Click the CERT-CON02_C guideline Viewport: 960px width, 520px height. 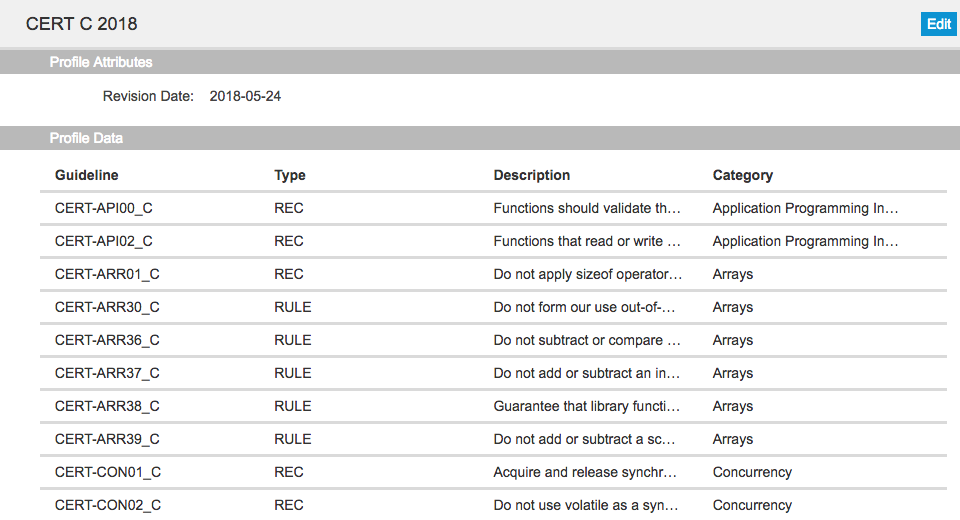pos(493,505)
